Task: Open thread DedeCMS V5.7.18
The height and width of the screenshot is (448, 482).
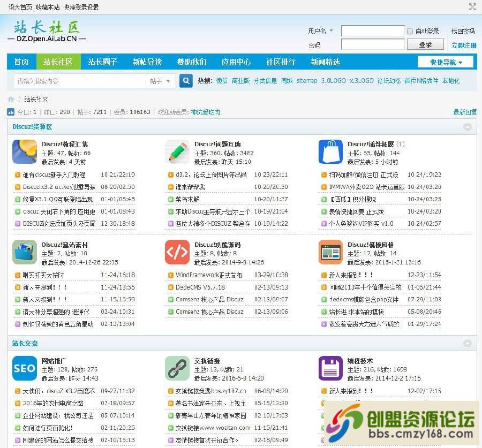Action: [200, 287]
